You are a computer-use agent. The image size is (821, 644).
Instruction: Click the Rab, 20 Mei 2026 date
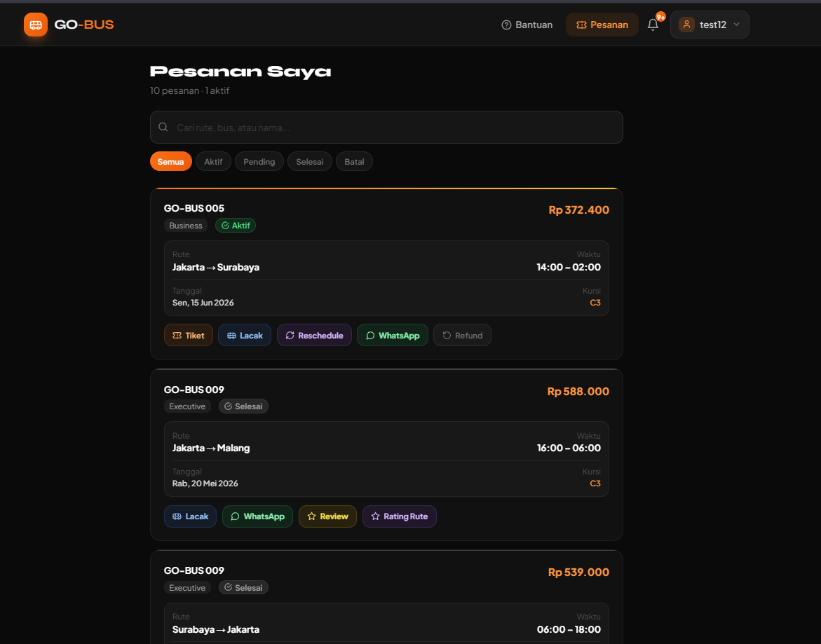pyautogui.click(x=205, y=484)
